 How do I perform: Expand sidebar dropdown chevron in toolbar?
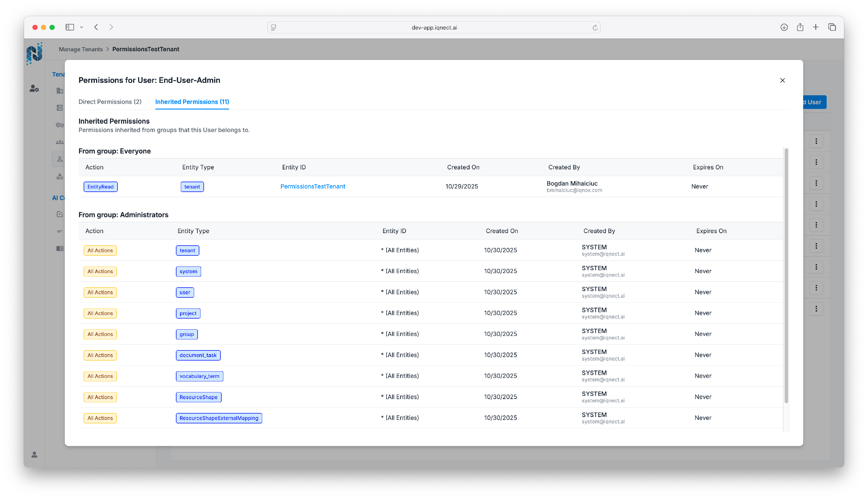pos(82,28)
